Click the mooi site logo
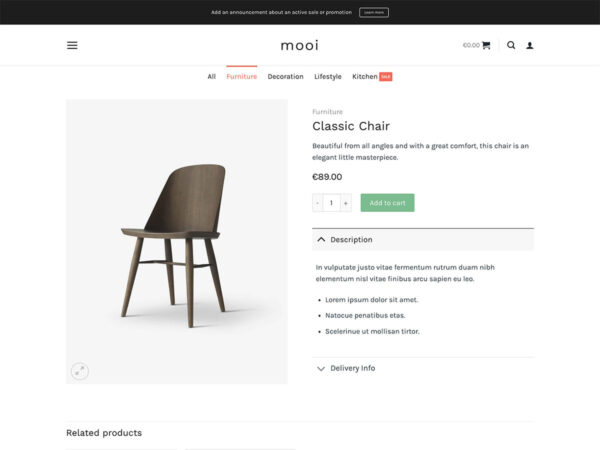600x450 pixels. pyautogui.click(x=299, y=45)
